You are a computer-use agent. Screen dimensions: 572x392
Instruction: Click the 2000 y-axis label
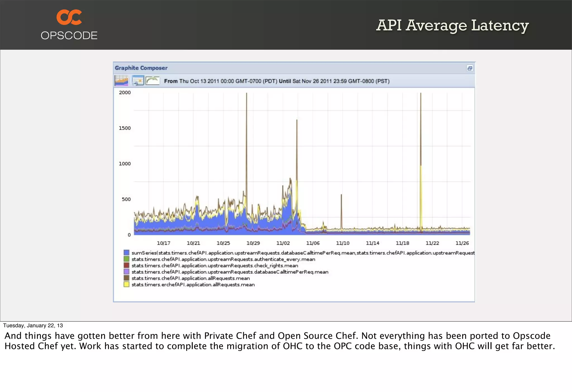[125, 93]
